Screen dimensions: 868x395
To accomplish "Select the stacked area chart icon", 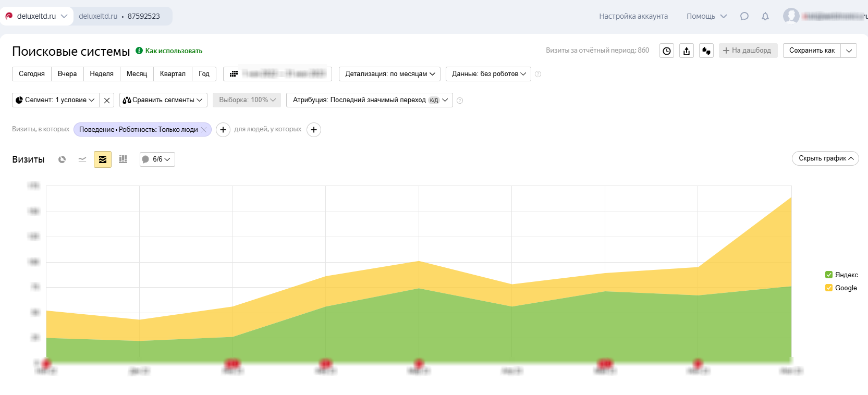I will click(103, 159).
